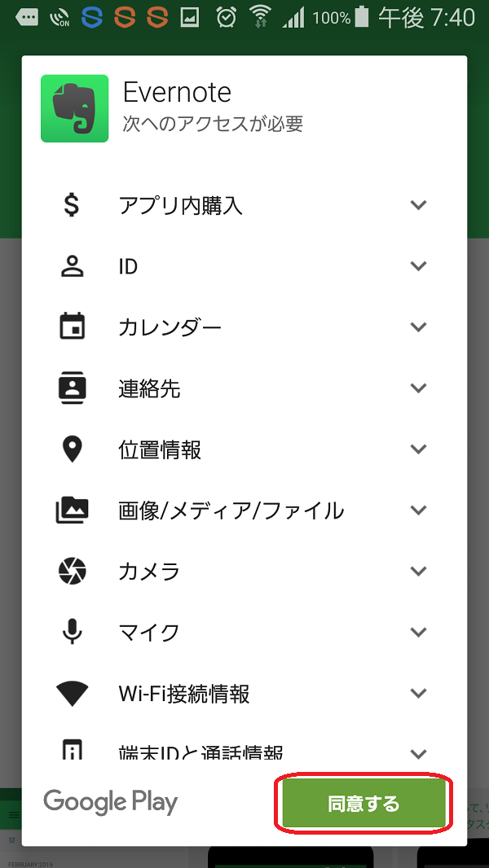Expand the カレンダー permission details
489x868 pixels.
[x=418, y=327]
